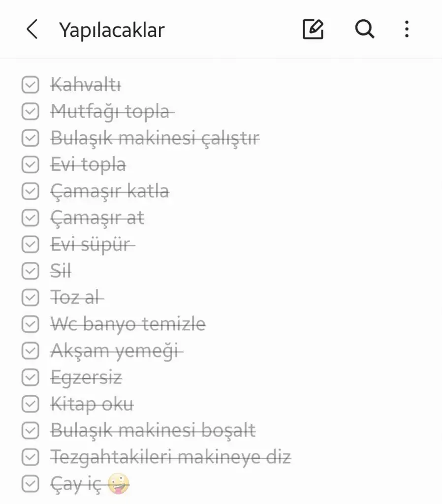The width and height of the screenshot is (442, 504).
Task: Tap the silly face emoji
Action: click(x=118, y=484)
